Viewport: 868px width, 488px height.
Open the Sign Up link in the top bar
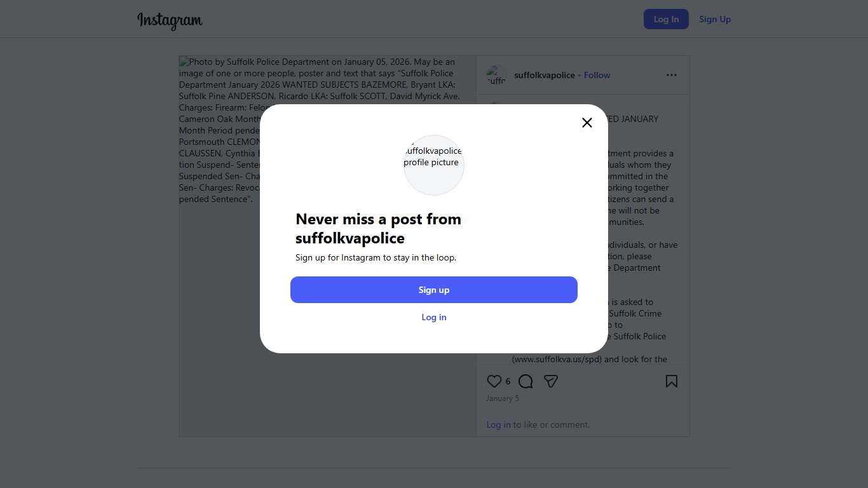coord(715,19)
